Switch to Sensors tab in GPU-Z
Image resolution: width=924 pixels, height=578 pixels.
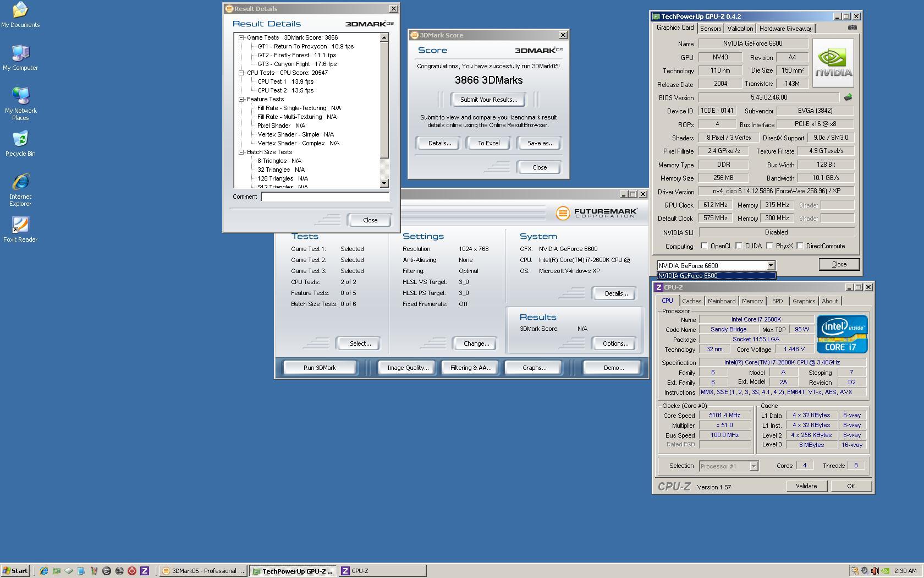pyautogui.click(x=711, y=29)
